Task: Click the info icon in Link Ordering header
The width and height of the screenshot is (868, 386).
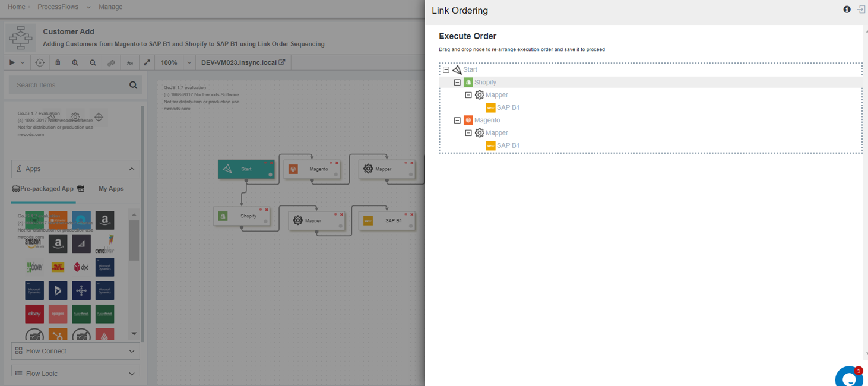Action: click(847, 10)
